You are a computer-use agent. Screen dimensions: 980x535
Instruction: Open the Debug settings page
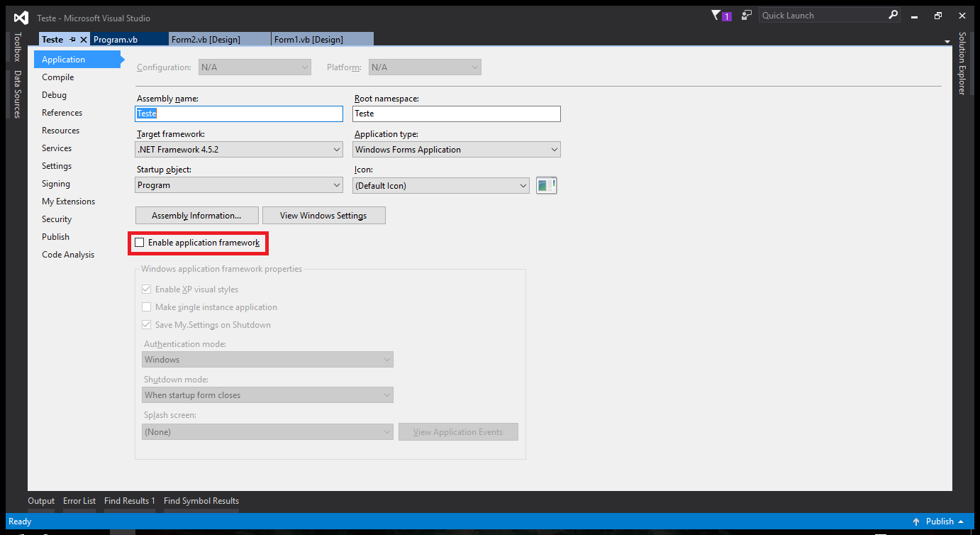point(55,95)
